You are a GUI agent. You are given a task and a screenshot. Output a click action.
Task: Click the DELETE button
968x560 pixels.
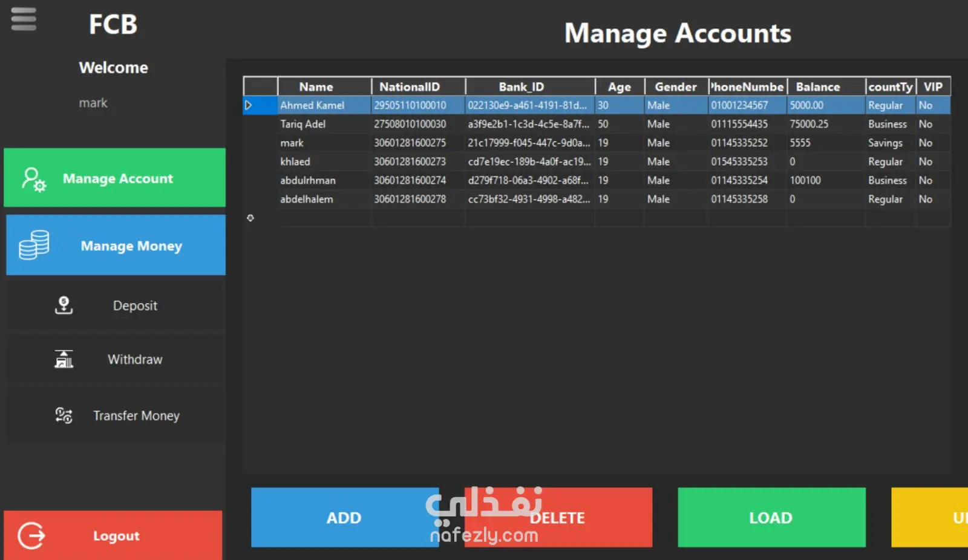tap(558, 518)
